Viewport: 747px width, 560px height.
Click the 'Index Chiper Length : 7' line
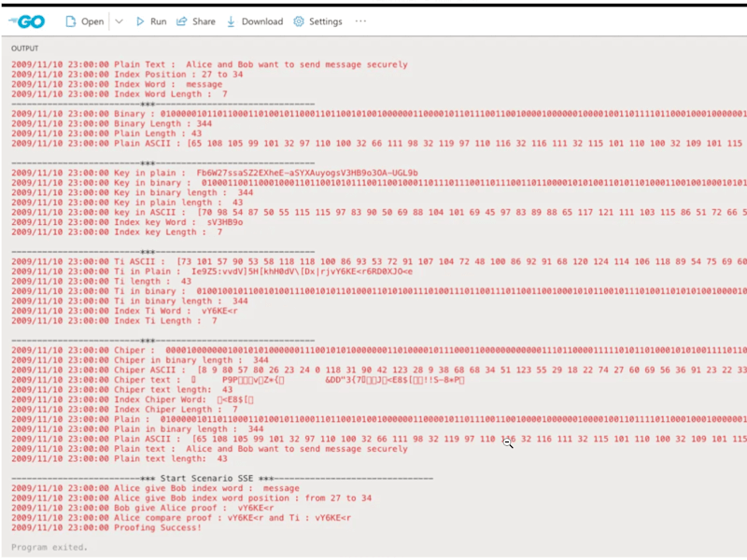(124, 410)
